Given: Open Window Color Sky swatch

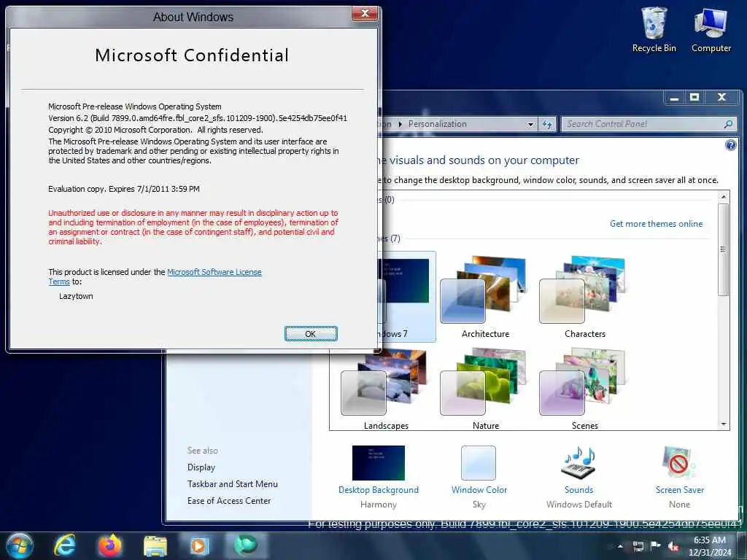Looking at the screenshot, I should (479, 463).
